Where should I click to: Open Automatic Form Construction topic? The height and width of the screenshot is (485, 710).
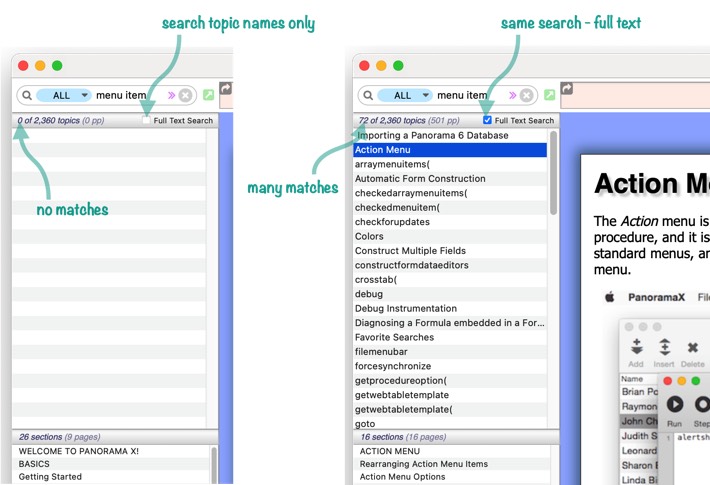450,179
